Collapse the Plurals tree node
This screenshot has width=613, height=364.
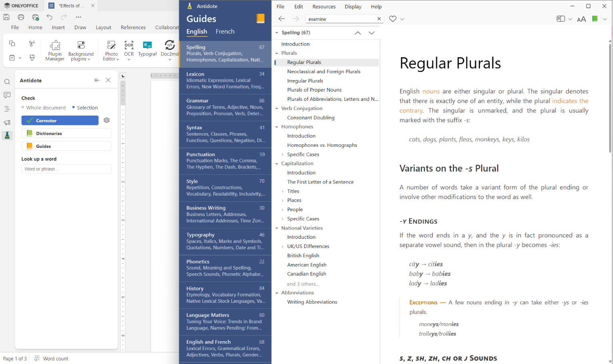(x=276, y=53)
